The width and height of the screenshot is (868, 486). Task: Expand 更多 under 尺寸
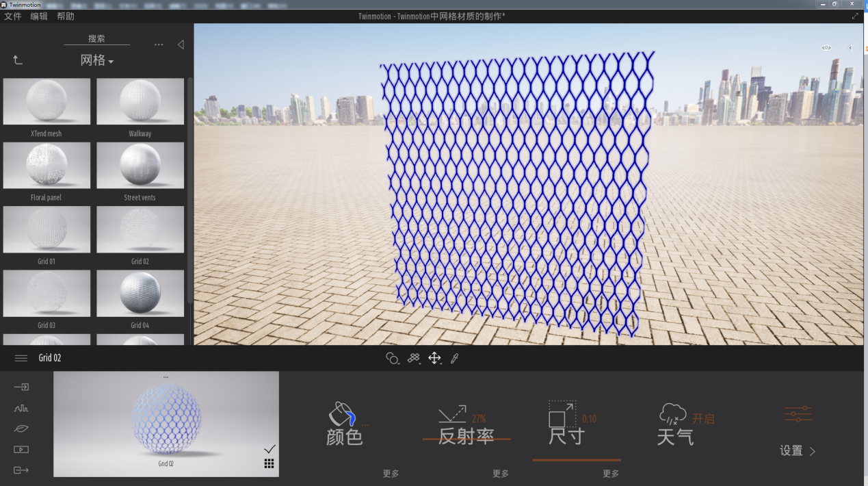[x=611, y=474]
